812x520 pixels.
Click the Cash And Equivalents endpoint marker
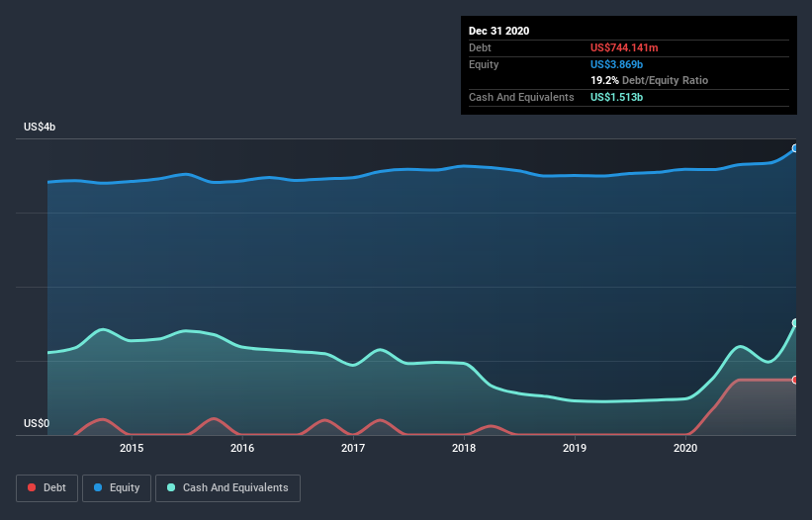[x=795, y=323]
